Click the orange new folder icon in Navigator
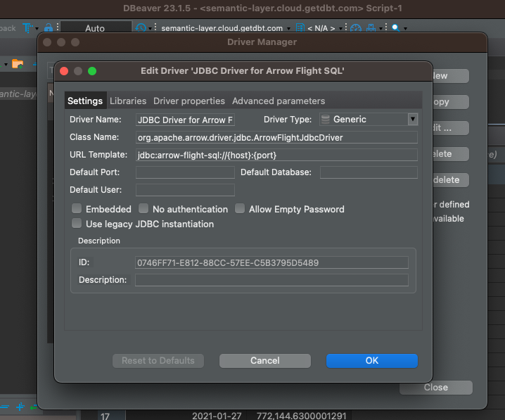 point(18,64)
